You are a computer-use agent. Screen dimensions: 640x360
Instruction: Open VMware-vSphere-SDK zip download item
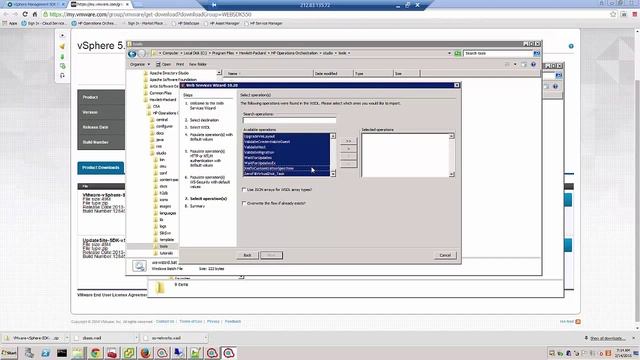[33, 338]
